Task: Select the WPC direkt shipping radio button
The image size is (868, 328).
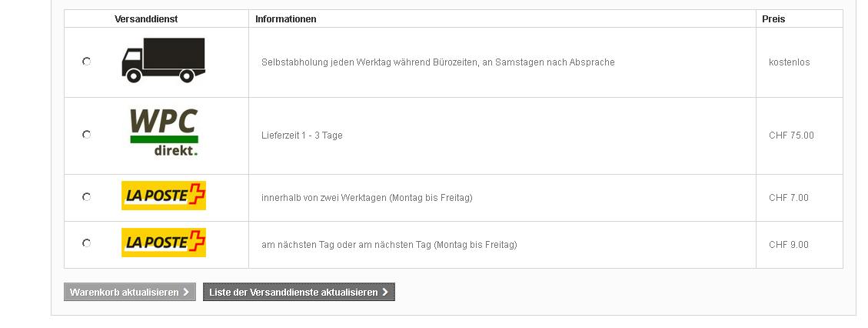Action: click(87, 135)
